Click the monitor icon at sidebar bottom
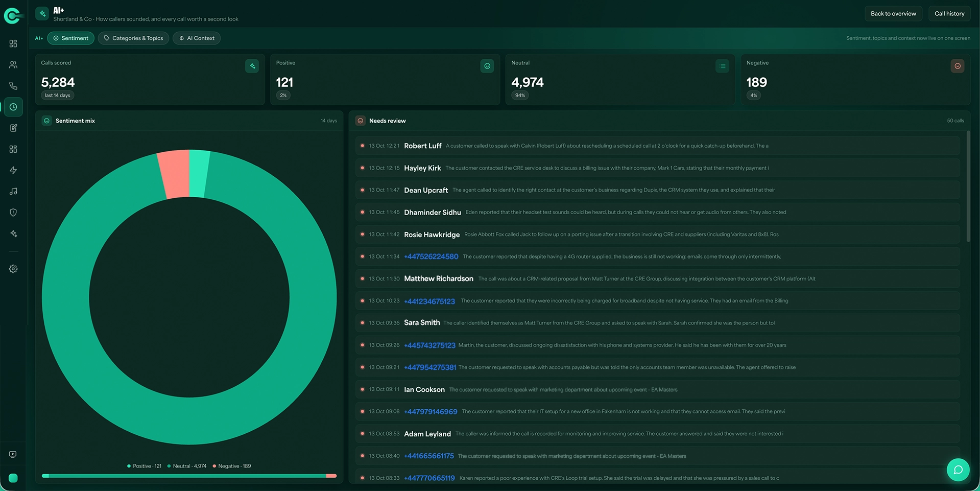Screen dimensions: 980x491 coord(13,454)
